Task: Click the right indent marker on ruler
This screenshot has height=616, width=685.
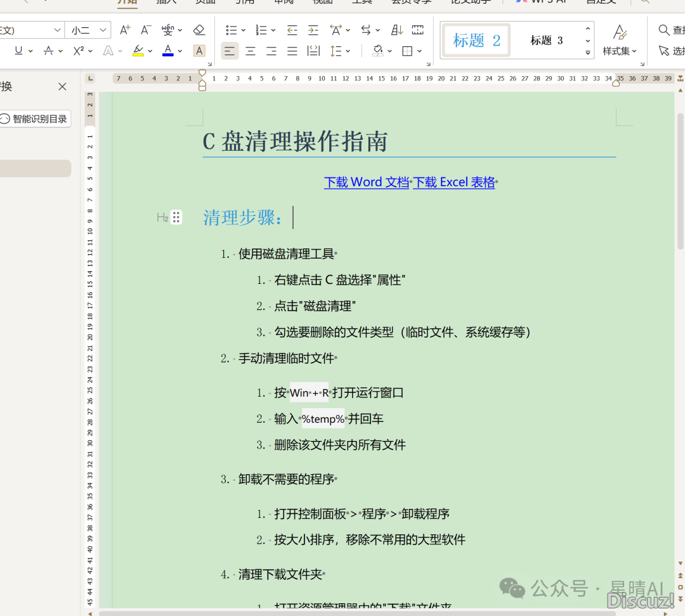Action: pyautogui.click(x=616, y=84)
